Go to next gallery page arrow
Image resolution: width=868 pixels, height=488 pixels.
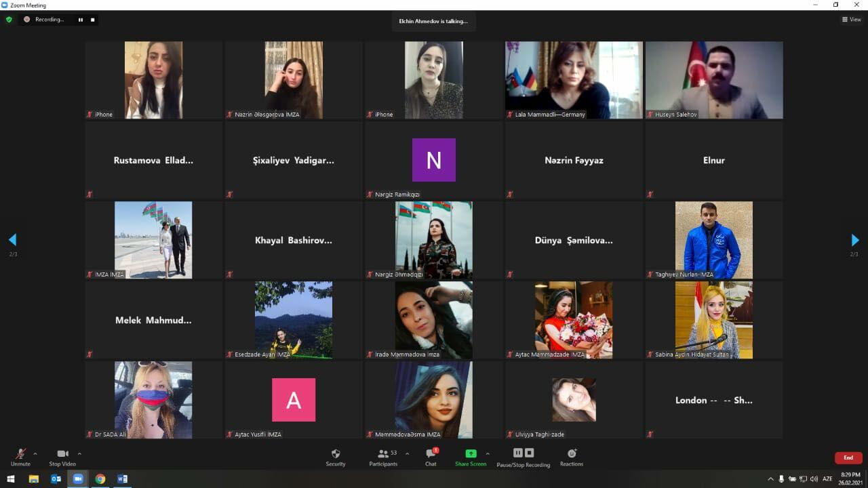tap(854, 240)
